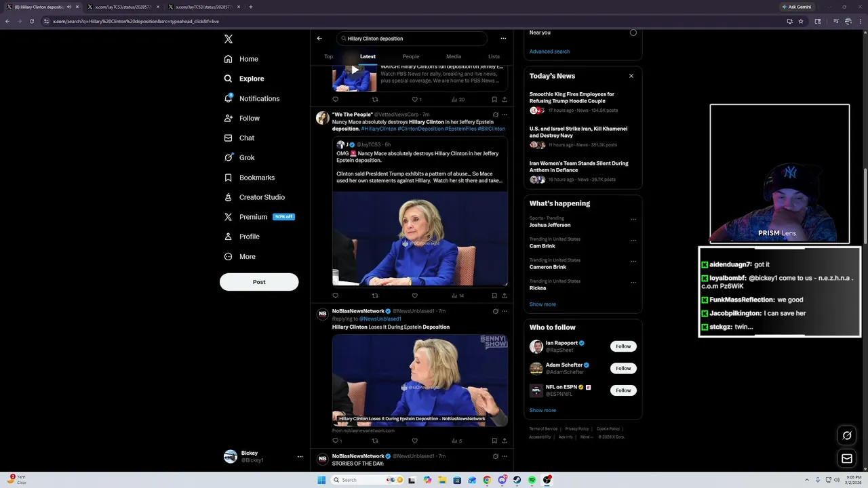Viewport: 868px width, 488px height.
Task: View stats showing 14 on "We The People" post
Action: (458, 296)
